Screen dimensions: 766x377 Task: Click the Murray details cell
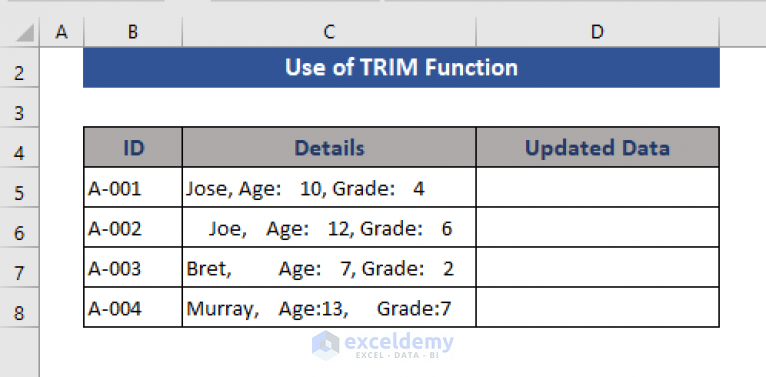[x=329, y=308]
